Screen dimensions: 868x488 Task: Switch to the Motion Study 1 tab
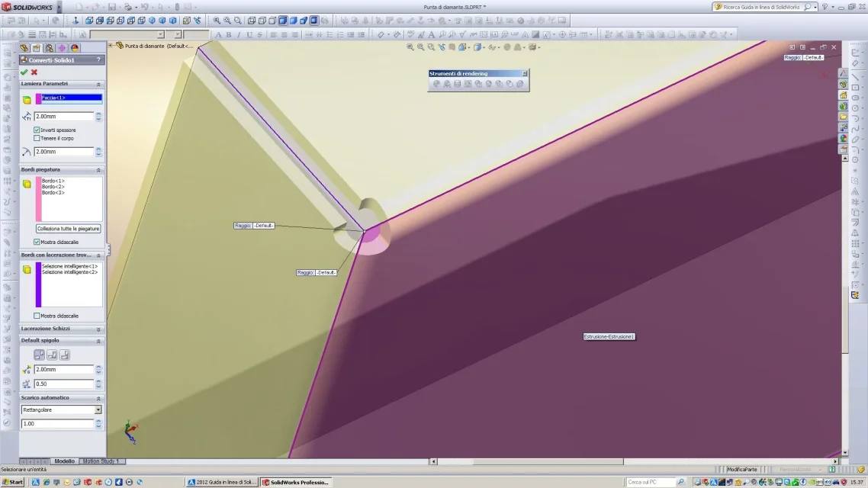(101, 461)
